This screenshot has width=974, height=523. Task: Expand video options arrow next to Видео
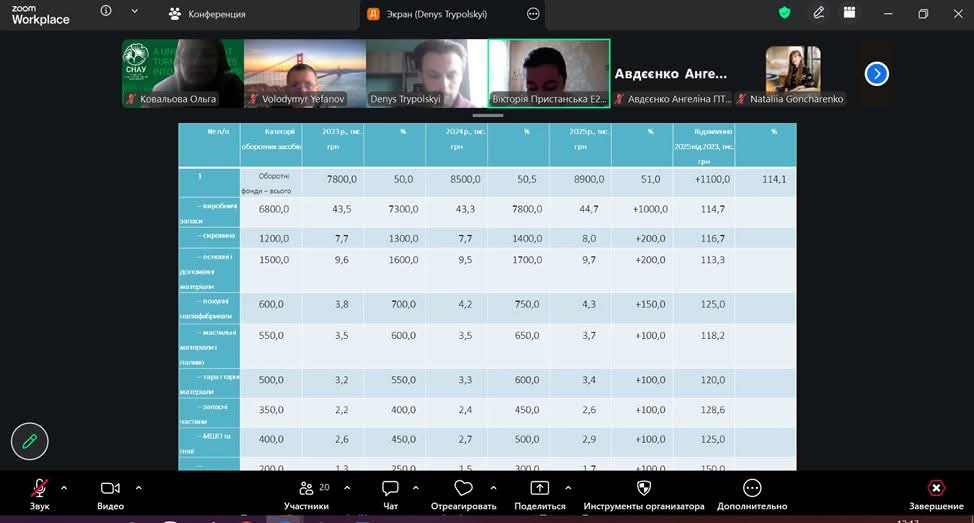[138, 488]
